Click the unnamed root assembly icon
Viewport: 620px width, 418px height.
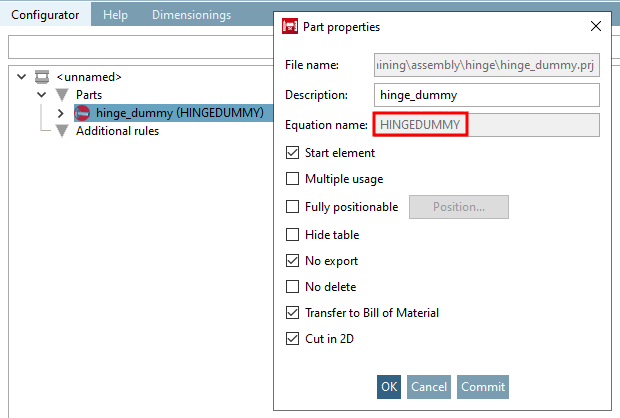click(43, 76)
